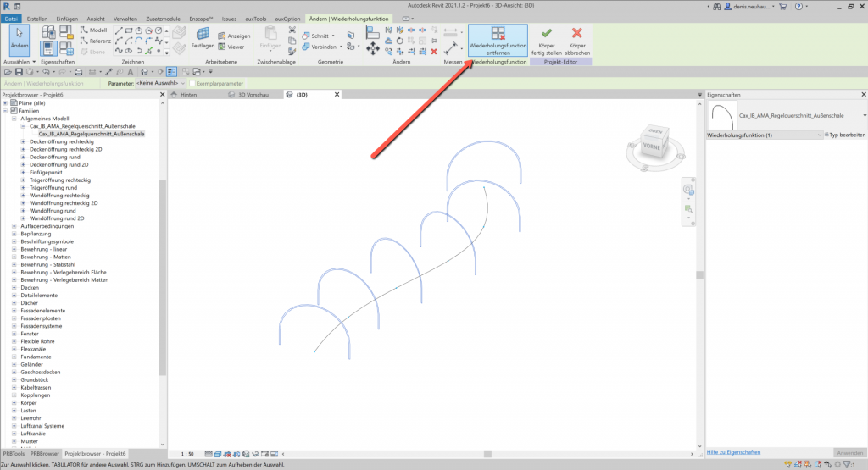
Task: Expand the Deckenöffnung rechteckig node
Action: coord(24,141)
